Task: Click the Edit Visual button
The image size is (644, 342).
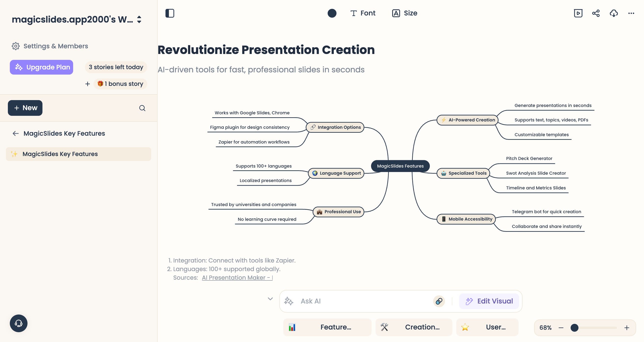Action: (489, 301)
